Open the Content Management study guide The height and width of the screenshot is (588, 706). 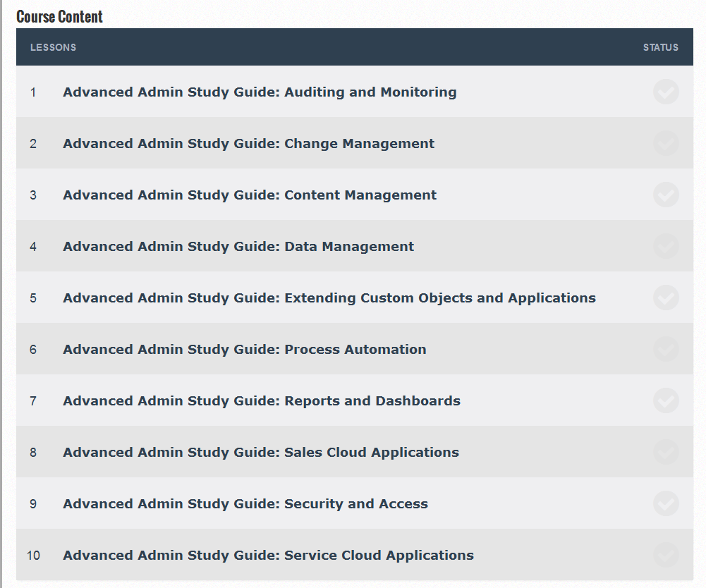(x=250, y=195)
